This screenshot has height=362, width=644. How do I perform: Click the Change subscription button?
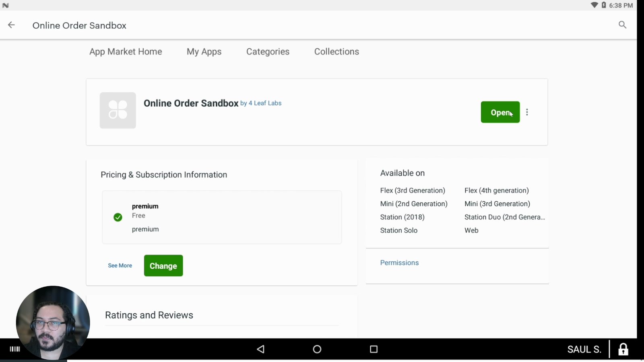(x=163, y=266)
